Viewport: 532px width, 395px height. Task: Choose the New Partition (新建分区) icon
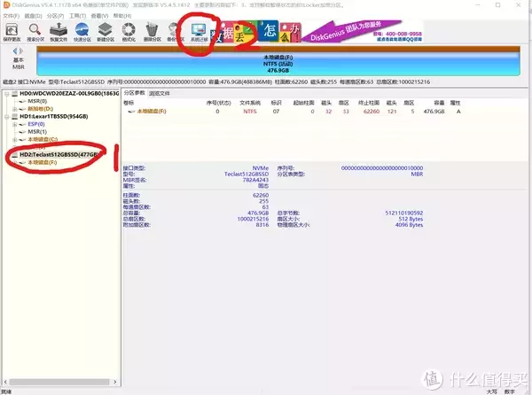click(x=106, y=32)
